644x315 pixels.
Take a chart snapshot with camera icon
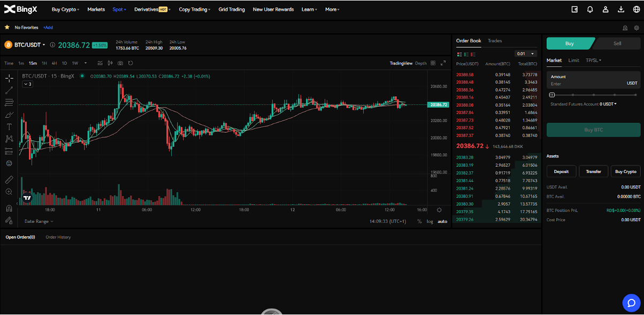120,63
